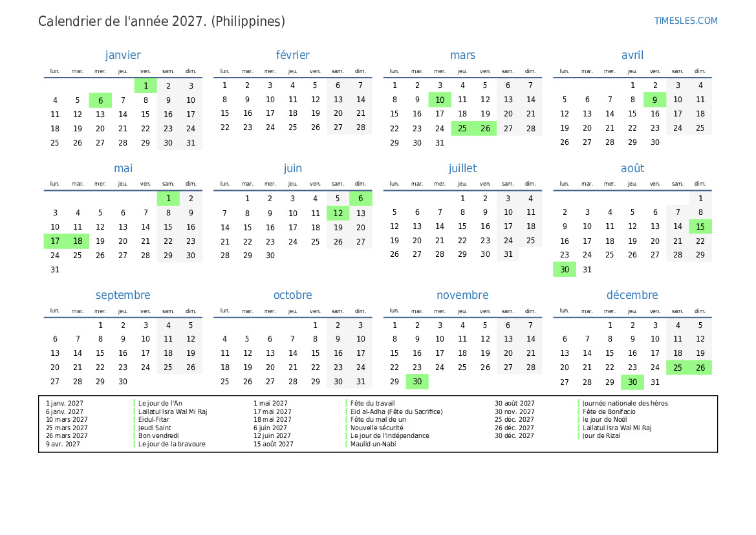Image resolution: width=756 pixels, height=535 pixels.
Task: Click highlighted August 30 holiday cell
Action: coord(565,270)
